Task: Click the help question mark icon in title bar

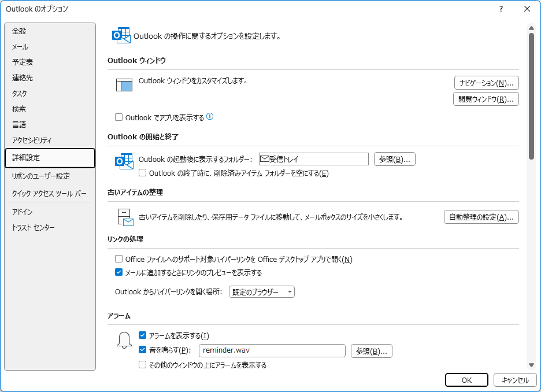Action: (x=501, y=9)
